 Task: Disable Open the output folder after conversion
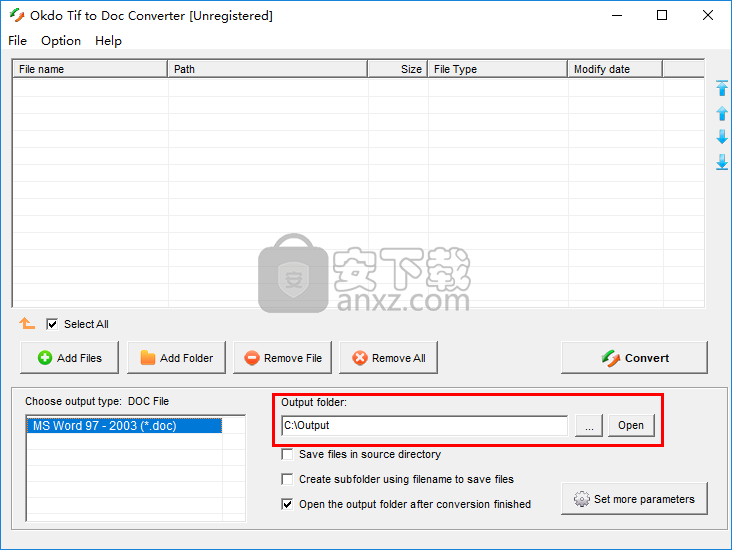tap(287, 504)
